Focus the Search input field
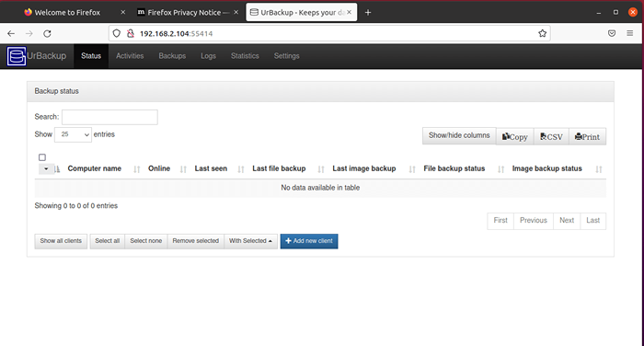Viewport: 644px width, 346px height. [x=109, y=117]
